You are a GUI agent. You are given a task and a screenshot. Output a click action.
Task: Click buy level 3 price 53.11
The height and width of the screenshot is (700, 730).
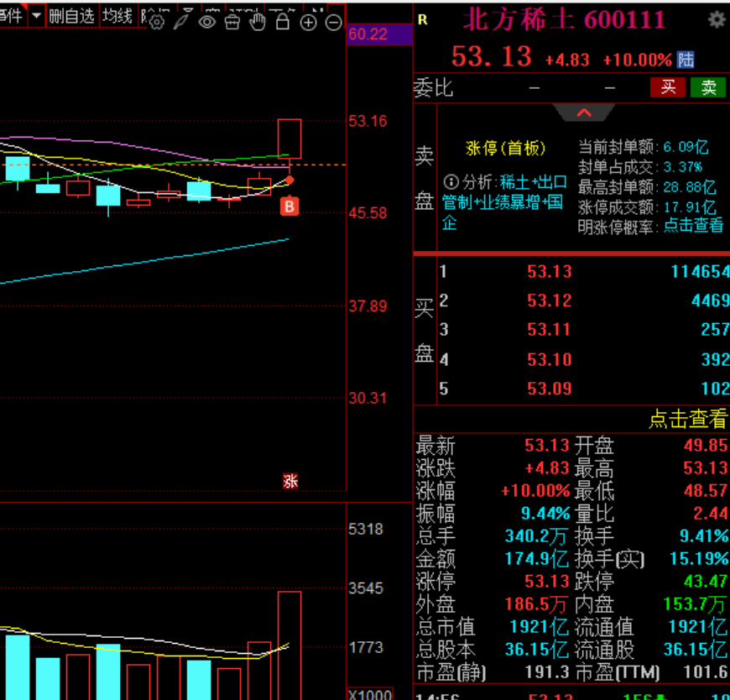pos(549,330)
